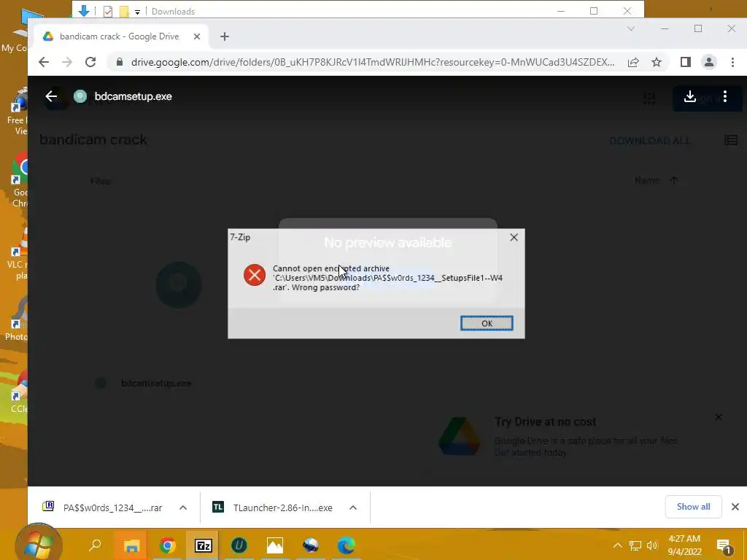Open Microsoft Edge from the taskbar
The height and width of the screenshot is (560, 747).
347,545
